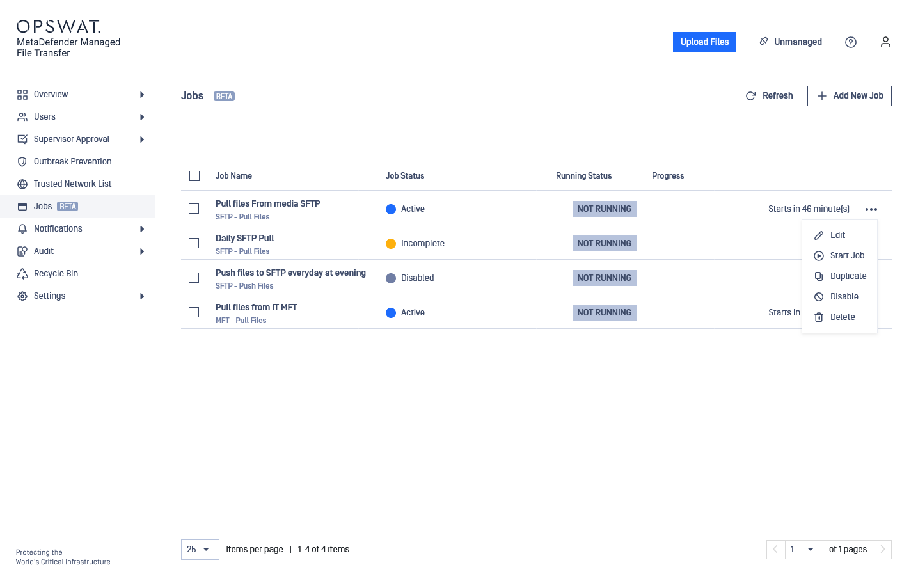Click the Supervisor Approval checkmark icon
Viewport: 918px width, 588px height.
tap(22, 139)
